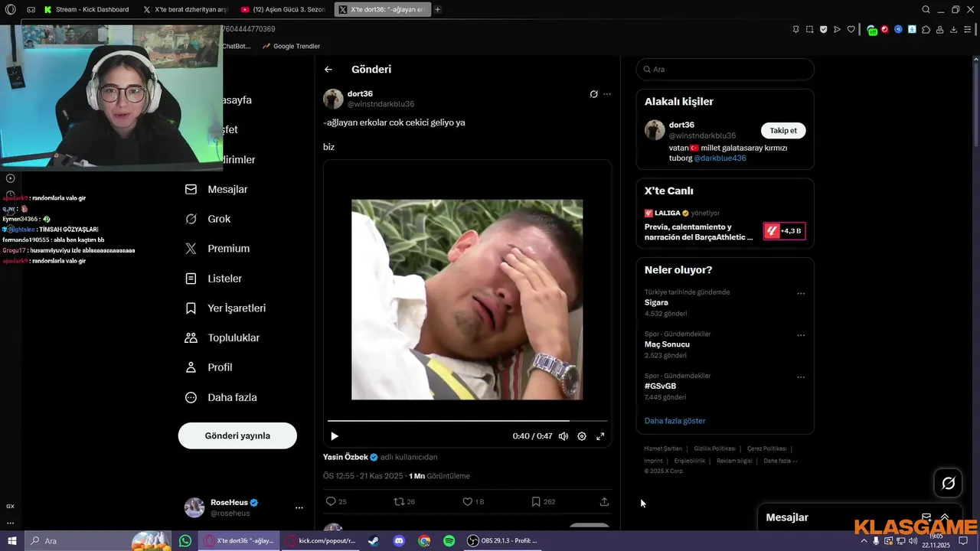Open the Gizlilik Politikası footer link
980x551 pixels.
point(714,448)
